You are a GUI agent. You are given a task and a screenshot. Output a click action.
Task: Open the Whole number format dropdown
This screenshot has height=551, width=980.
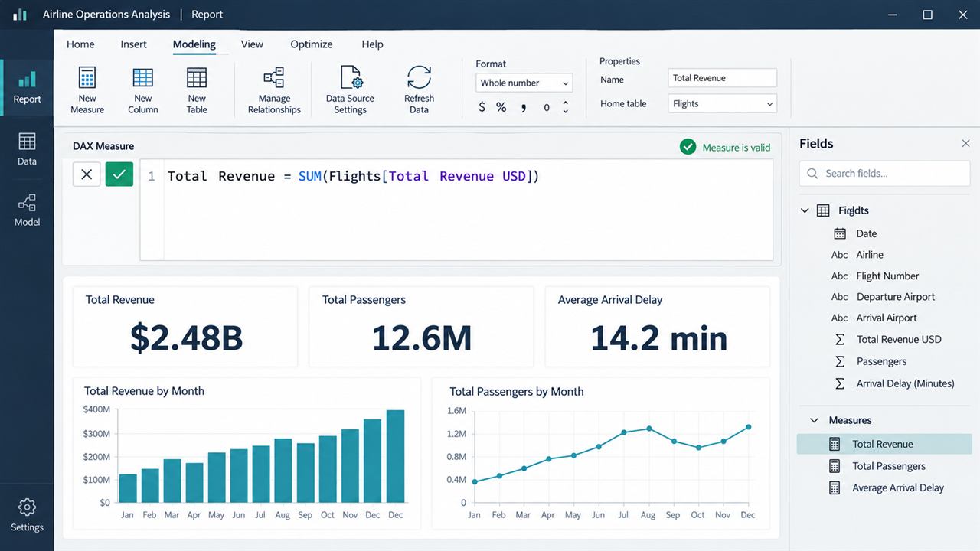pyautogui.click(x=524, y=83)
